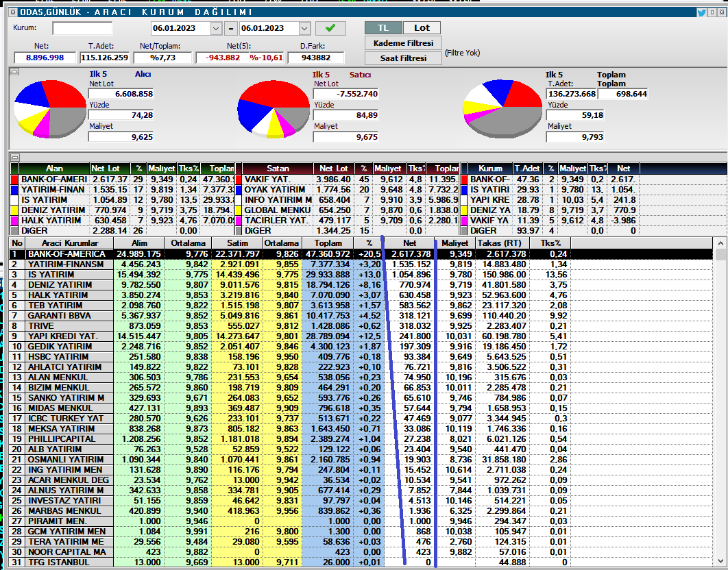
Task: Select the HSBC YATIRIM row
Action: [361, 356]
